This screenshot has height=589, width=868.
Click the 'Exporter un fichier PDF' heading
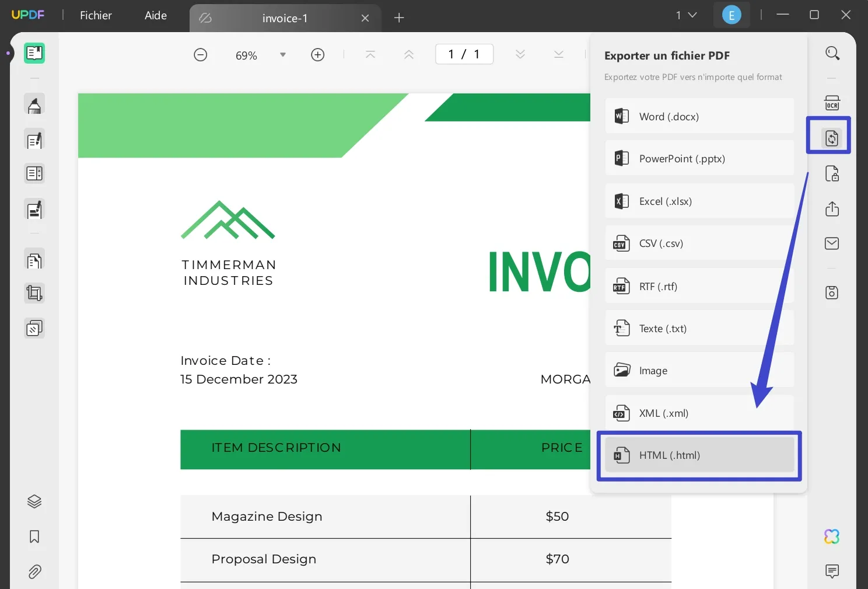[667, 55]
